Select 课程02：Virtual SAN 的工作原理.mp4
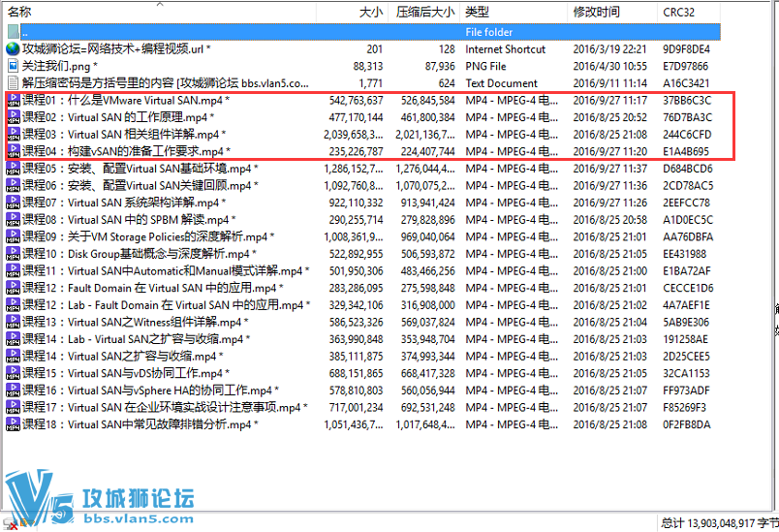Screen dimensions: 779x532 pos(118,117)
